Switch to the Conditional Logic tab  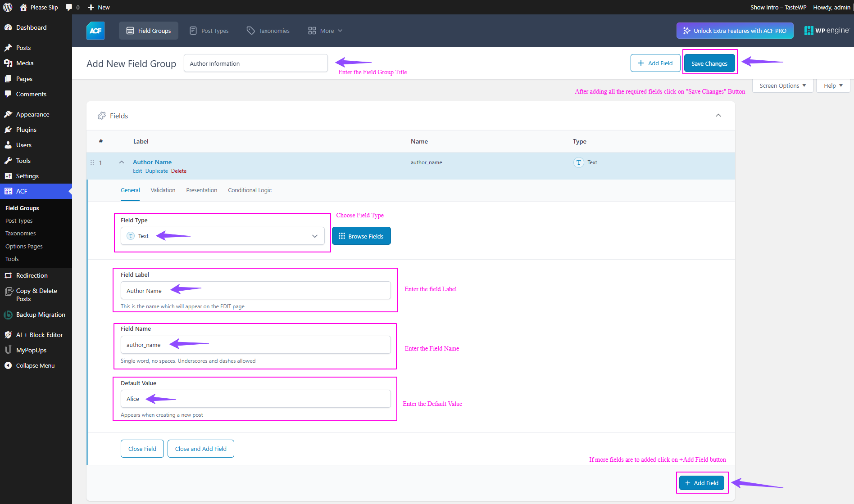point(250,190)
